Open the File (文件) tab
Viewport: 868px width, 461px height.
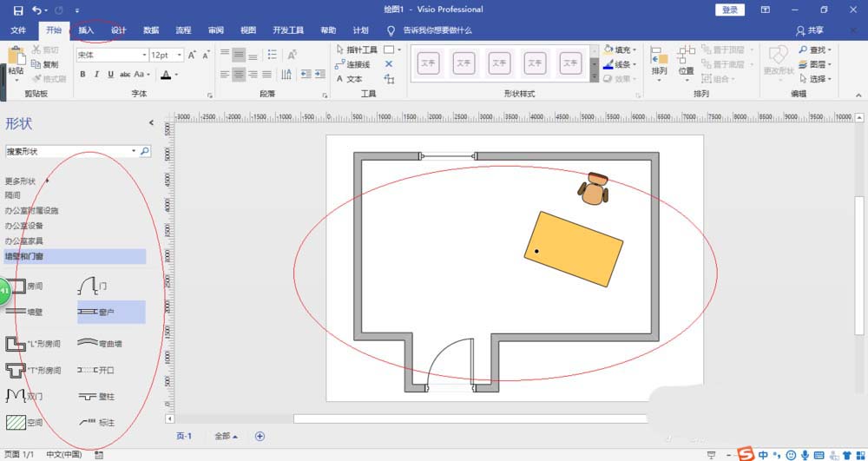(x=18, y=30)
